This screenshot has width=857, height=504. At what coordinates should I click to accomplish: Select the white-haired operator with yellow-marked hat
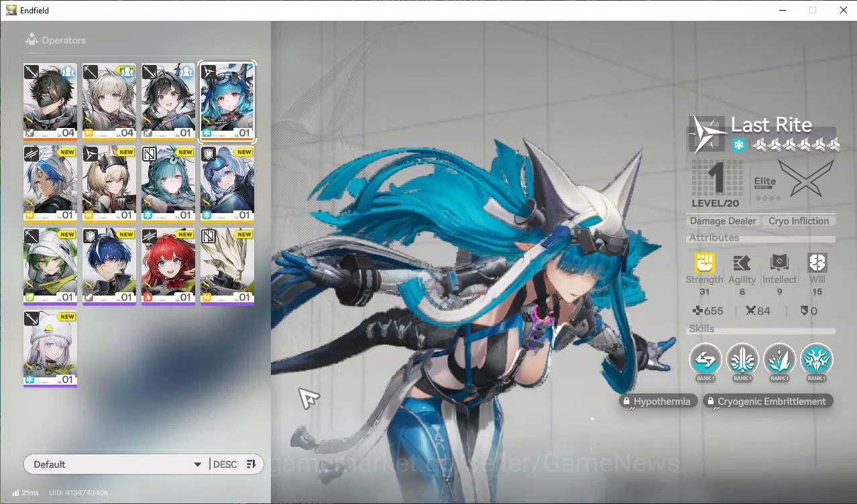pyautogui.click(x=50, y=349)
